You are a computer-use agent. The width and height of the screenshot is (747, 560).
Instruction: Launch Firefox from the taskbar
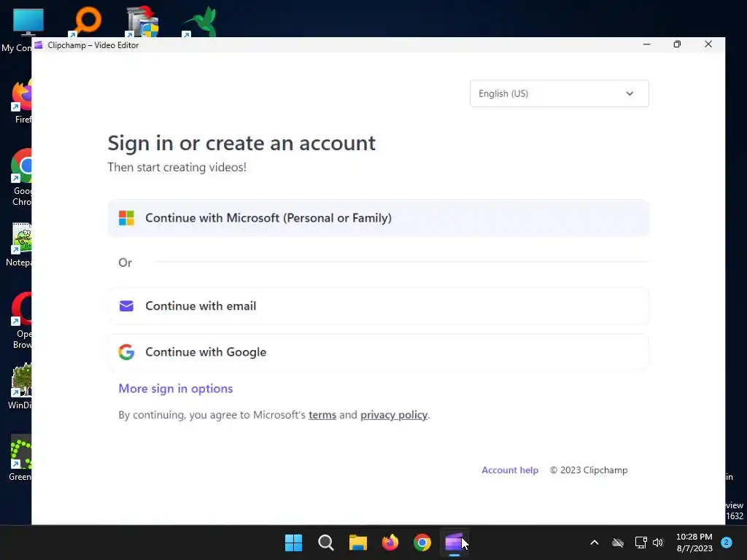click(x=390, y=542)
